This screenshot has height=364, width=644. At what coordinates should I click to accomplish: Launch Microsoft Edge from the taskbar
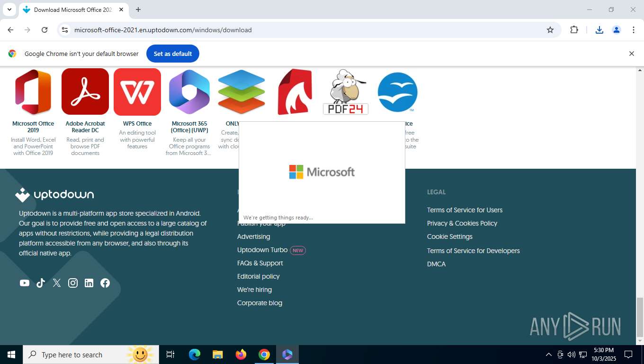point(195,355)
